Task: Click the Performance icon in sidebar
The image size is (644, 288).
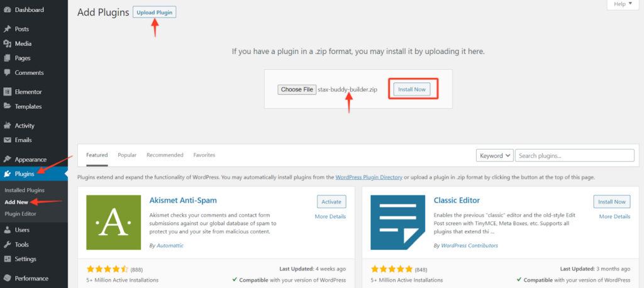Action: pos(7,279)
